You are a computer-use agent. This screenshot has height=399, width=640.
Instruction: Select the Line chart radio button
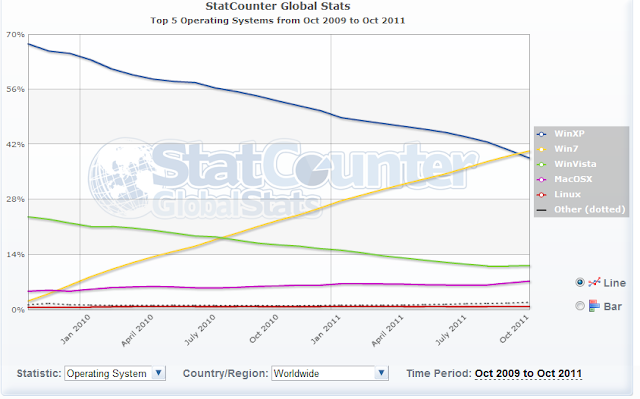(580, 282)
